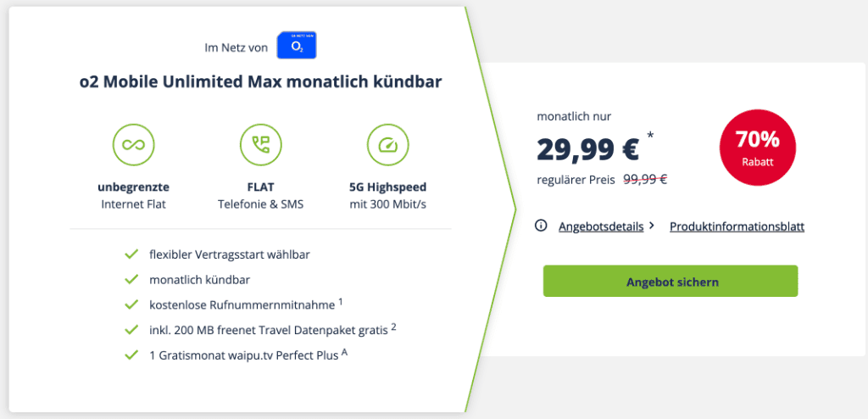Expand the Angebotsdetails chevron arrow

coord(652,226)
